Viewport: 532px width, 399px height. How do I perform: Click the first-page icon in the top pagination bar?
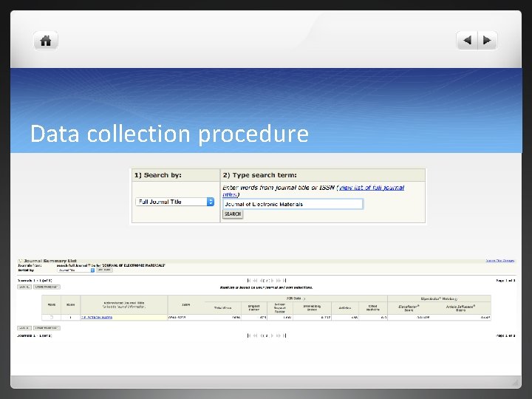click(x=249, y=281)
